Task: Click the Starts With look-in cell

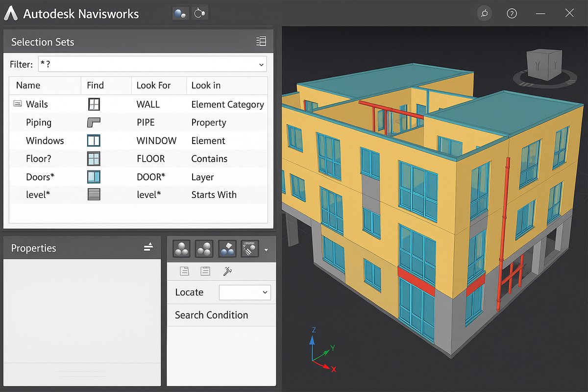Action: (214, 195)
